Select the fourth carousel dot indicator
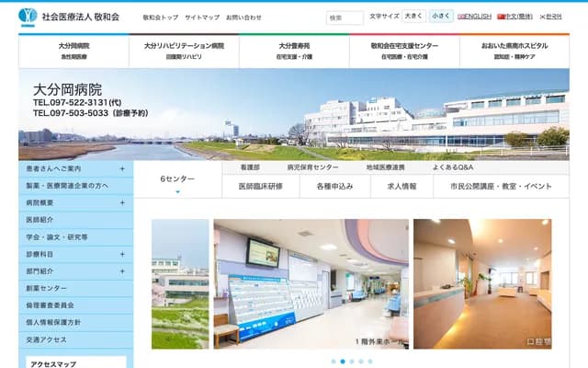 361,362
